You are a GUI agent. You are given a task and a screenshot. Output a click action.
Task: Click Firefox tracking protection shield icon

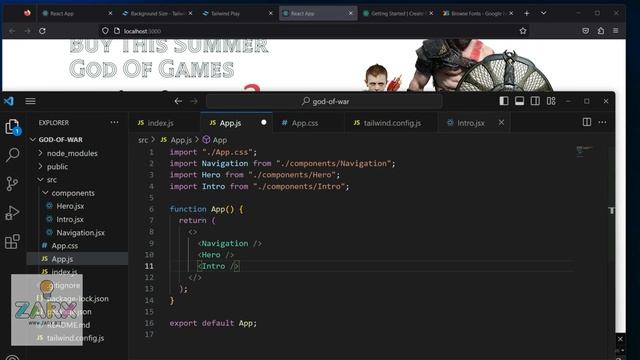(105, 31)
